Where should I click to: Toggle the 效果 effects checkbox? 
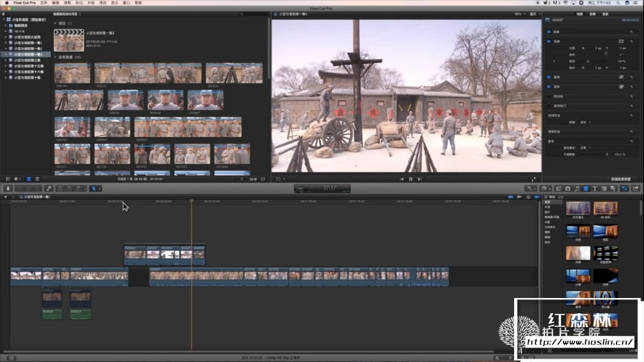(548, 32)
